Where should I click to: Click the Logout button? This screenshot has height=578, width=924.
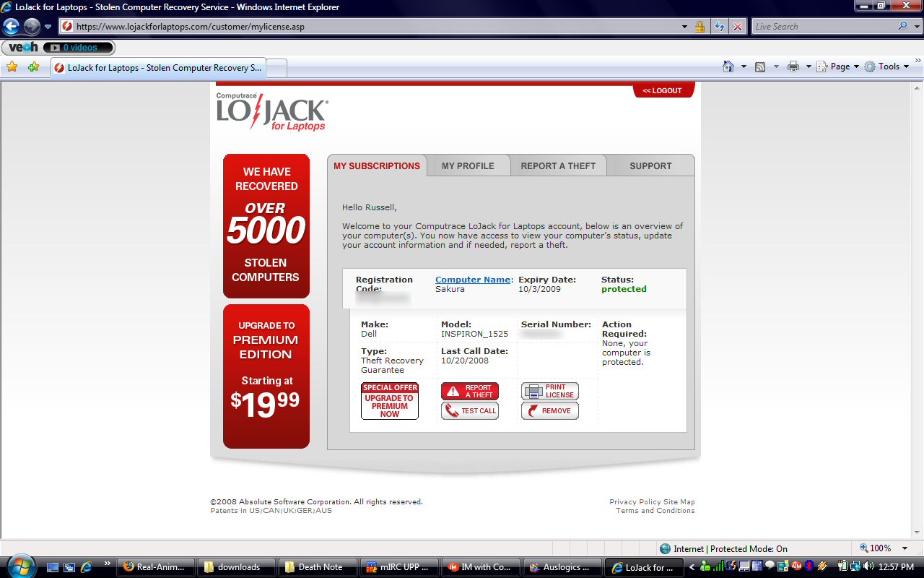coord(663,90)
